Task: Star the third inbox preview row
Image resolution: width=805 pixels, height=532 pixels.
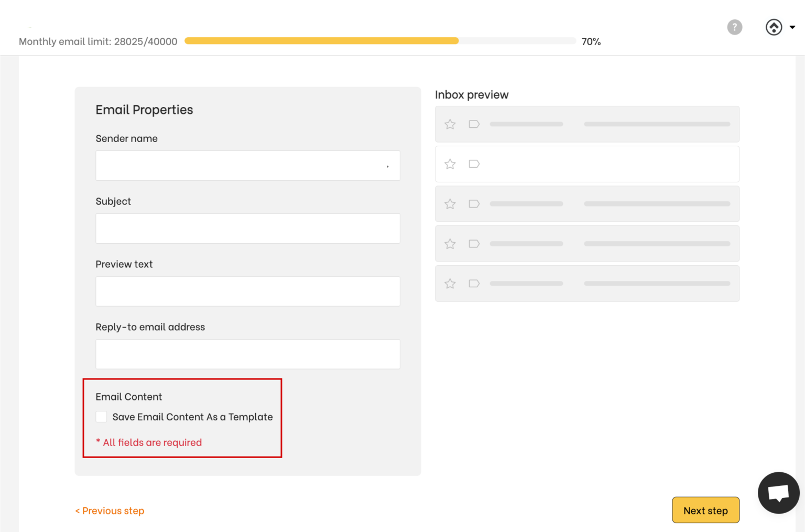Action: tap(450, 204)
